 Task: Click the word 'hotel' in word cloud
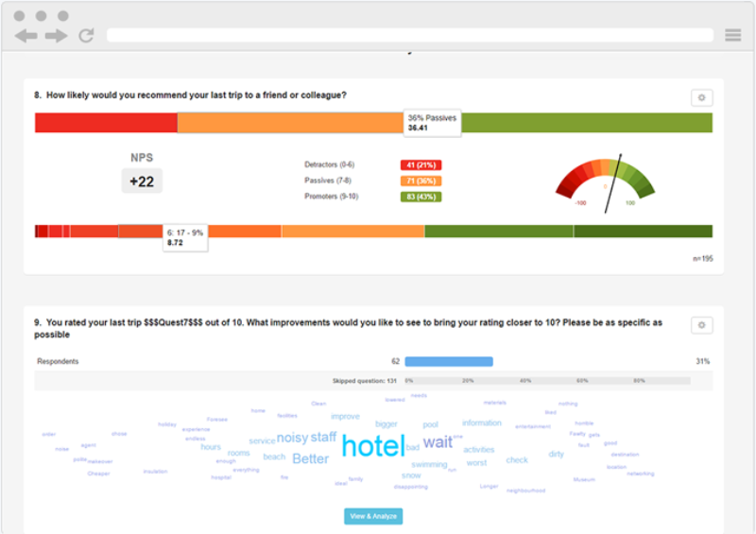point(373,446)
